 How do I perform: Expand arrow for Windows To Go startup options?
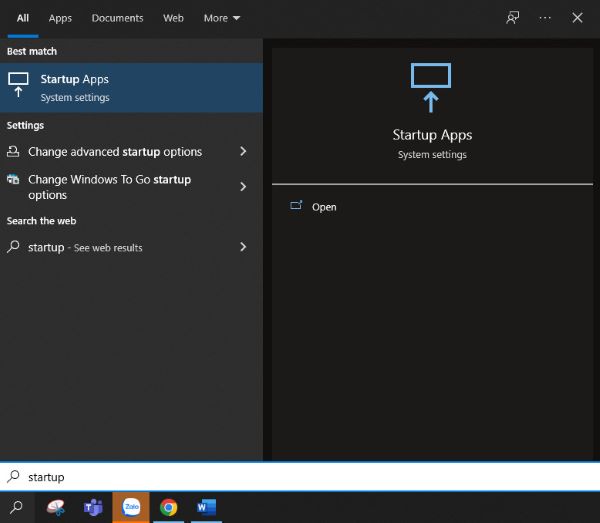(243, 187)
